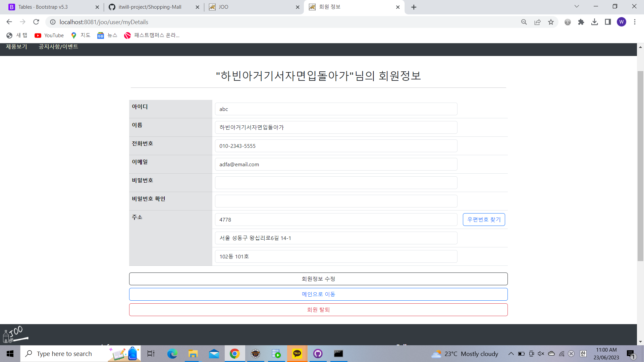This screenshot has width=644, height=362.
Task: Click the Share icon in the address bar
Action: tap(538, 22)
